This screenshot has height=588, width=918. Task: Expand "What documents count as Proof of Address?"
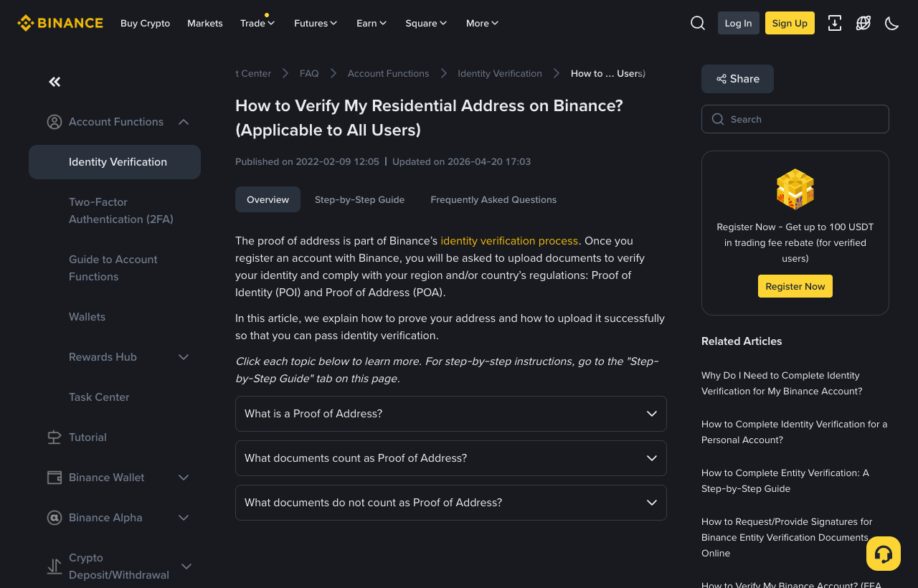[x=451, y=458]
